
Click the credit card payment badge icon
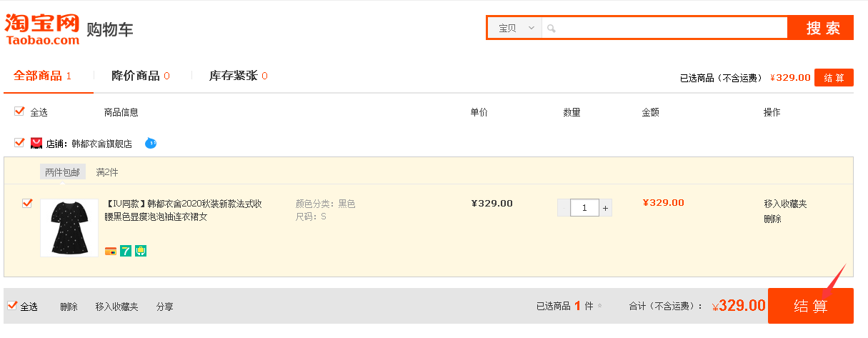click(x=111, y=251)
